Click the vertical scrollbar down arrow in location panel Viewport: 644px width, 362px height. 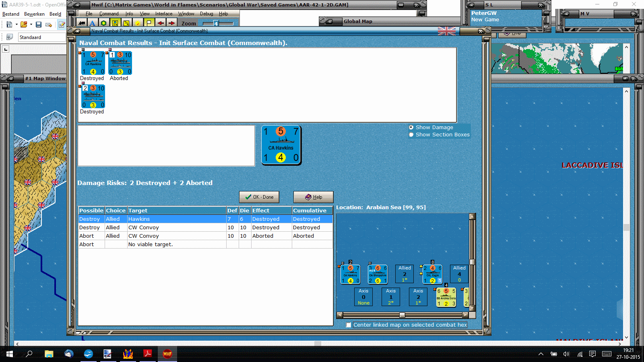(472, 309)
